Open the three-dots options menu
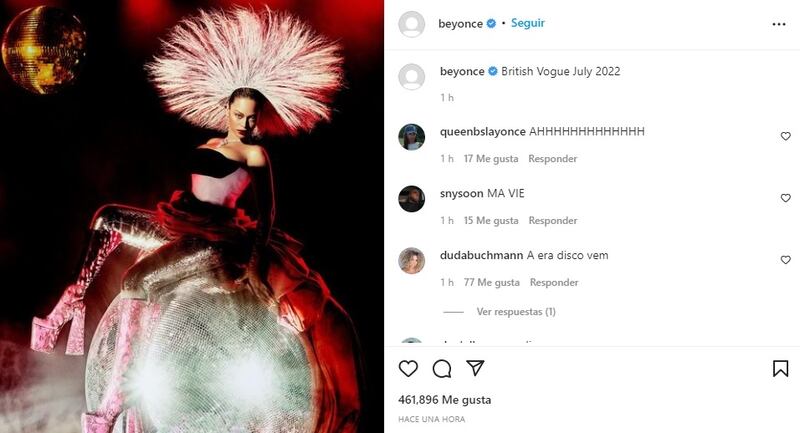This screenshot has width=800, height=433. click(x=779, y=24)
